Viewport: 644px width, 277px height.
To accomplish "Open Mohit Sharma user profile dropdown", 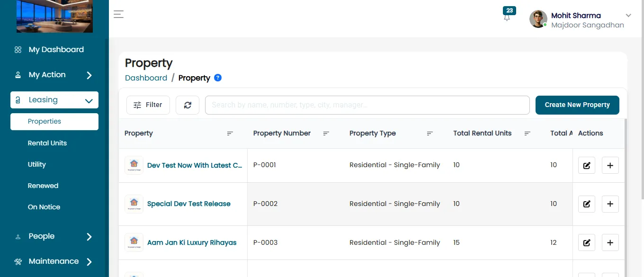I will point(581,20).
